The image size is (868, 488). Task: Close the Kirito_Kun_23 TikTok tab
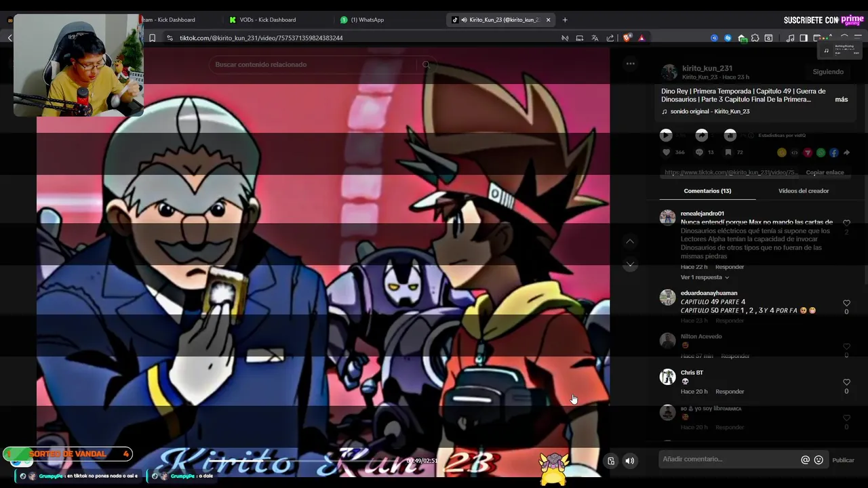click(548, 20)
